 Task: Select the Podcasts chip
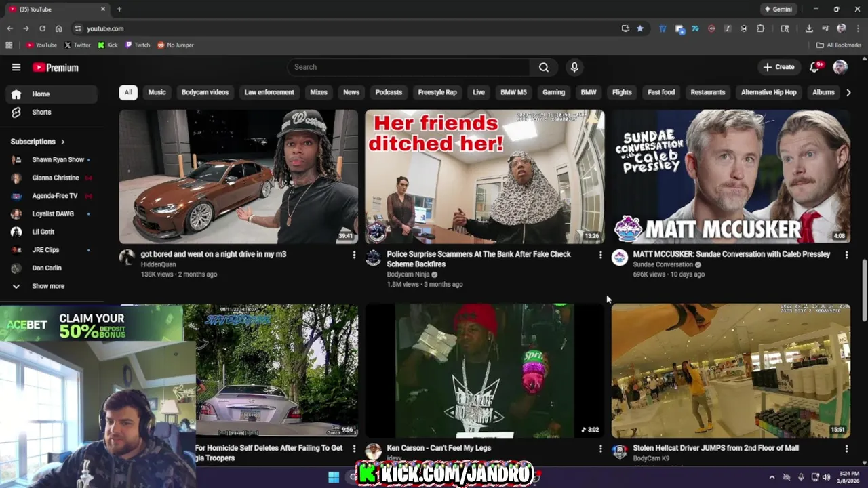(389, 92)
